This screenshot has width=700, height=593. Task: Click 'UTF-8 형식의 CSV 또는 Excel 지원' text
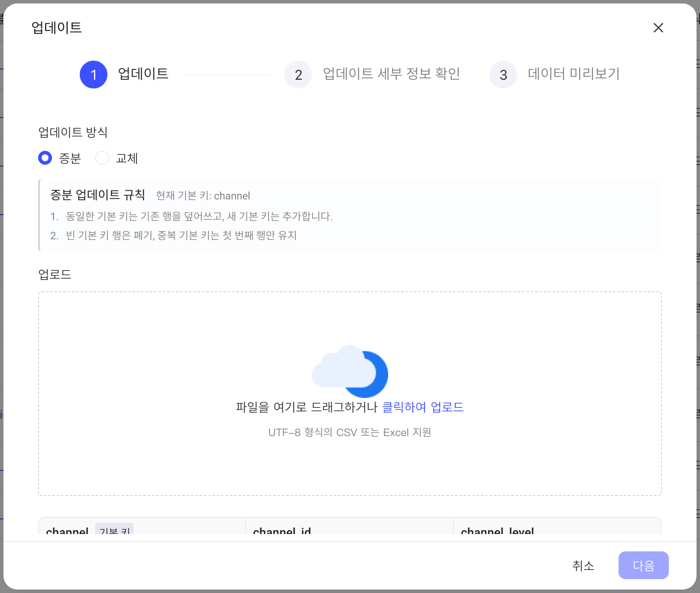pyautogui.click(x=350, y=432)
